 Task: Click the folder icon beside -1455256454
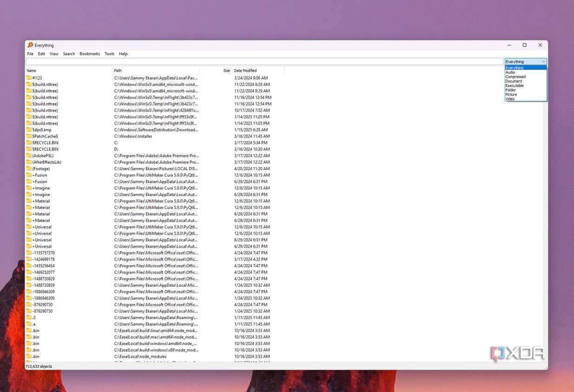point(29,266)
